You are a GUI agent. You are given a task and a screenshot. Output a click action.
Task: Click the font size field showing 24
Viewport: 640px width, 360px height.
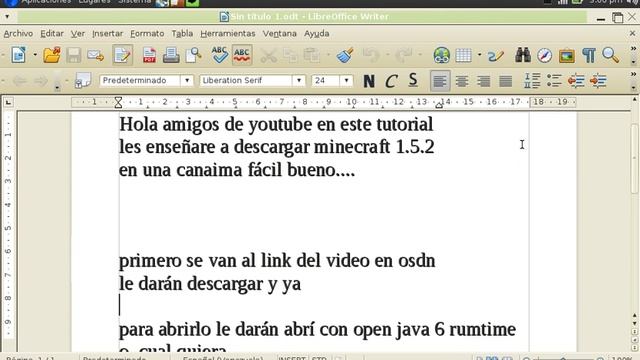coord(326,80)
